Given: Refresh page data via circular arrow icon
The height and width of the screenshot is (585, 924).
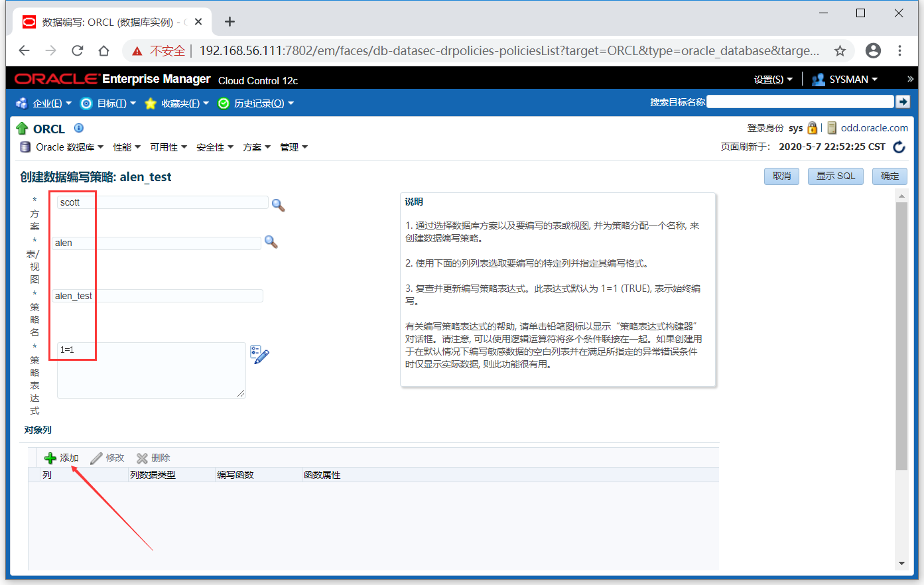Looking at the screenshot, I should pos(899,147).
